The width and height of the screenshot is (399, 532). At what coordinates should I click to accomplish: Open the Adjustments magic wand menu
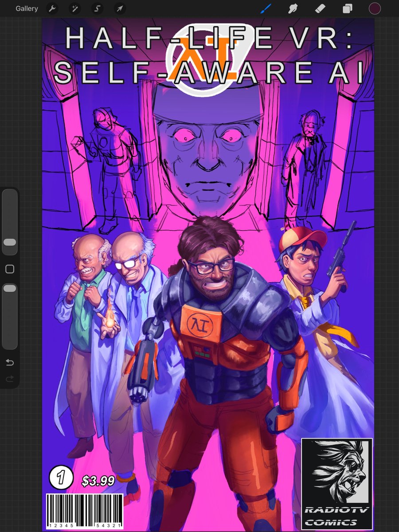pyautogui.click(x=75, y=8)
